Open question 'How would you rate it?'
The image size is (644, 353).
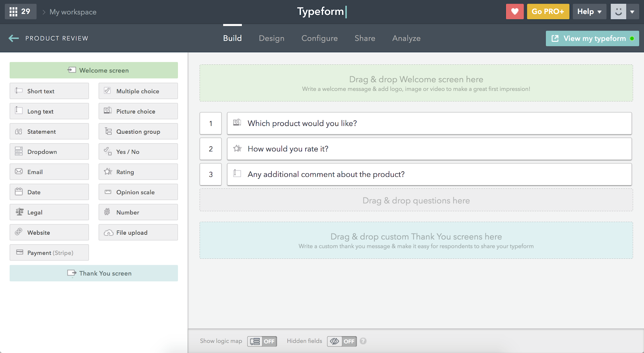429,149
